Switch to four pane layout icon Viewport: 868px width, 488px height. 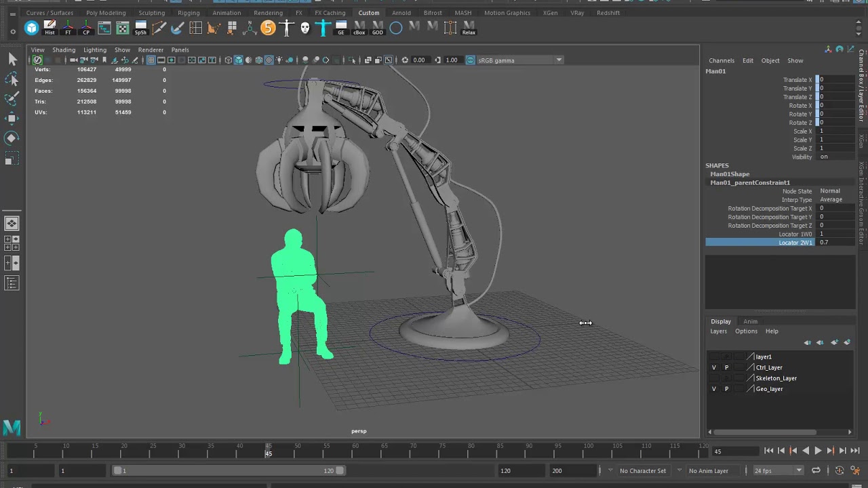click(x=12, y=243)
